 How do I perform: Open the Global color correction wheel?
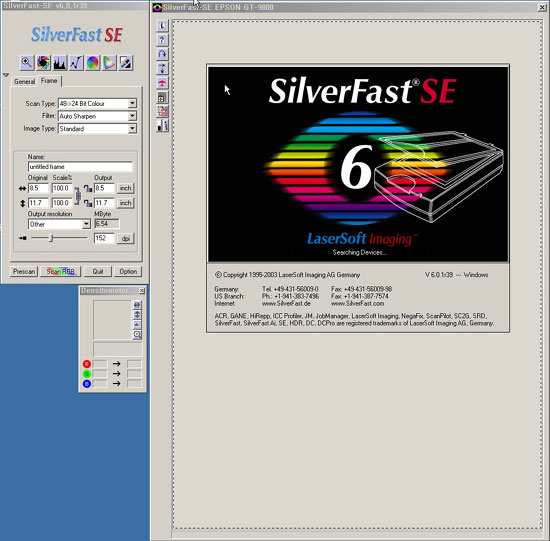[x=93, y=63]
